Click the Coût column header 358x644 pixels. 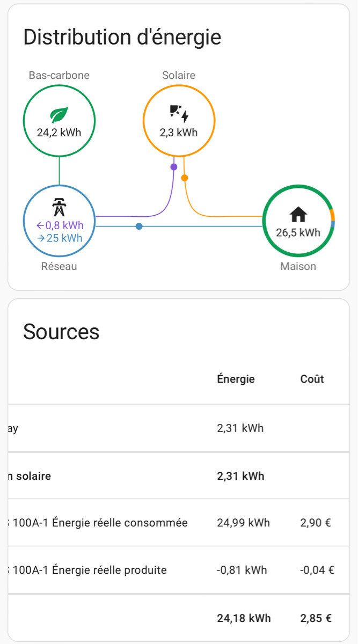coord(312,379)
